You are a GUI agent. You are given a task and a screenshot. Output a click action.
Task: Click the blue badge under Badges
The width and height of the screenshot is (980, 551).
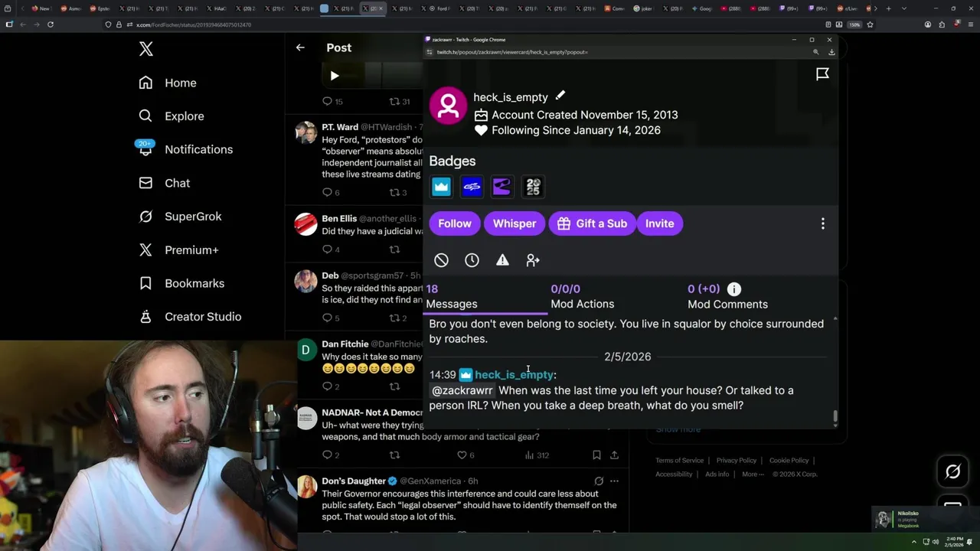point(472,186)
